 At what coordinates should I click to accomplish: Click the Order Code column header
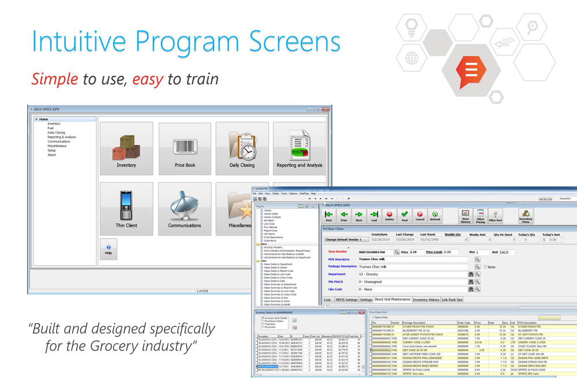coord(465,323)
